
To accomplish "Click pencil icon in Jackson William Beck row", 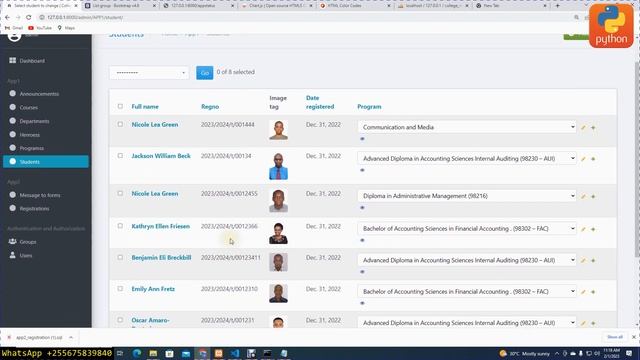I will 583,159.
